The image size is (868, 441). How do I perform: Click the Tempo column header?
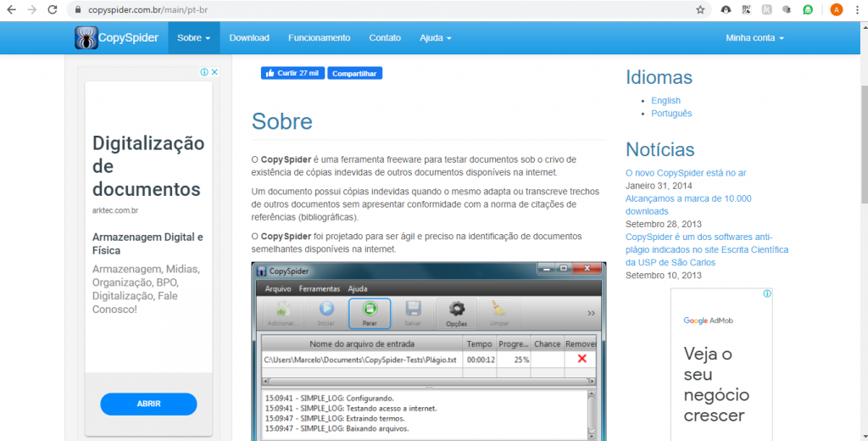click(x=480, y=343)
